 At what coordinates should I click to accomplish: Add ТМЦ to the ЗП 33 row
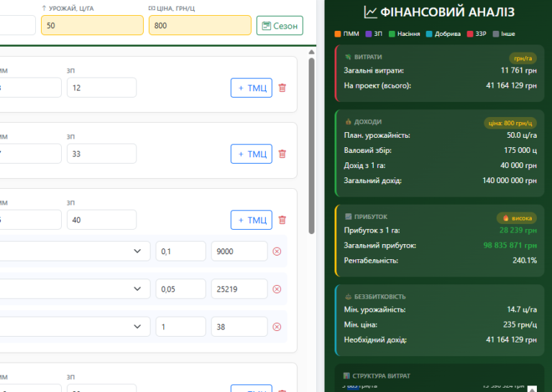click(x=252, y=154)
